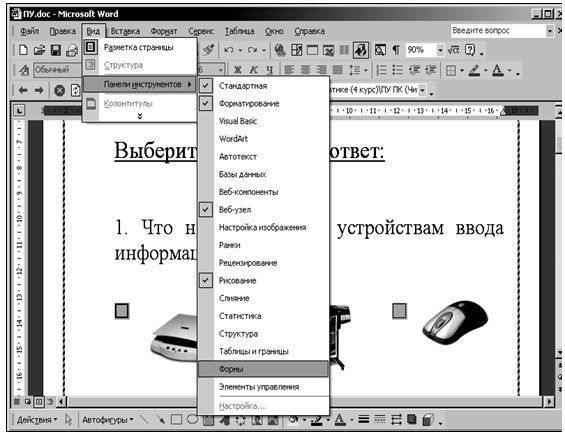
Task: Expand the collapsed Вид menu chevrons
Action: pyautogui.click(x=140, y=116)
